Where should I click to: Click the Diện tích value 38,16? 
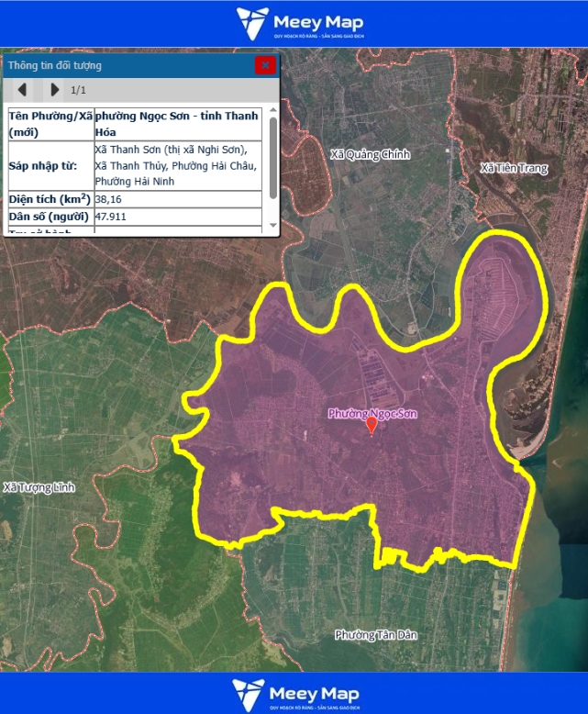(109, 198)
